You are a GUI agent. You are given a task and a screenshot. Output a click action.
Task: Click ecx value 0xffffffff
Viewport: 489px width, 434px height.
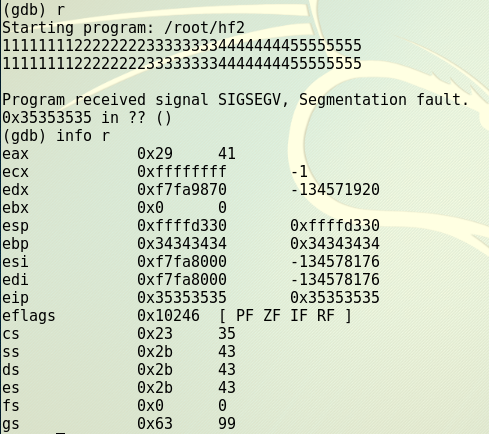182,172
